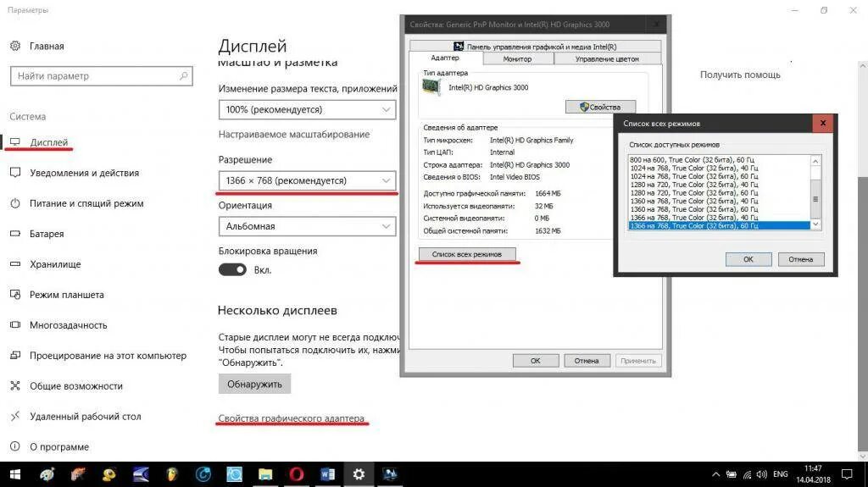Click the Settings gear on the taskbar

359,474
